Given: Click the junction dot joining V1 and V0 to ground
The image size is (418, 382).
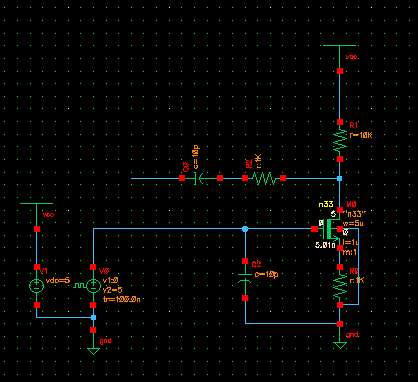Looking at the screenshot, I should point(93,317).
